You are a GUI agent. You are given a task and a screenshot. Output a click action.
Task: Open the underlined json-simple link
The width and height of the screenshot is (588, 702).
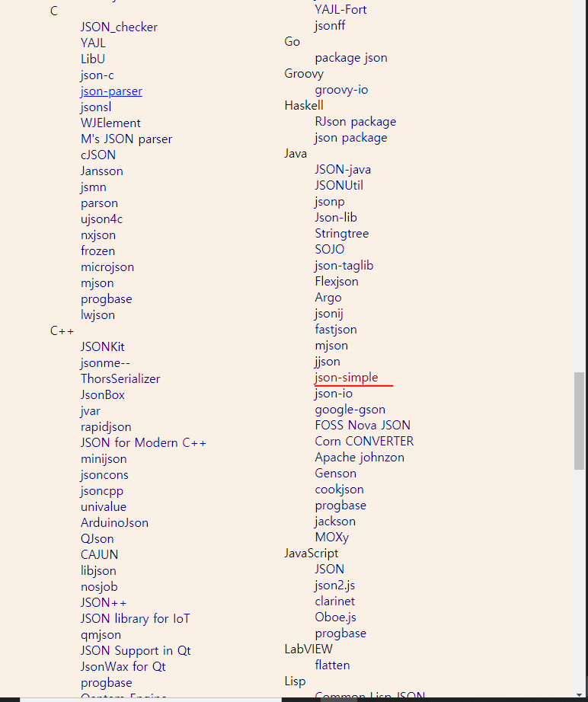pos(346,378)
